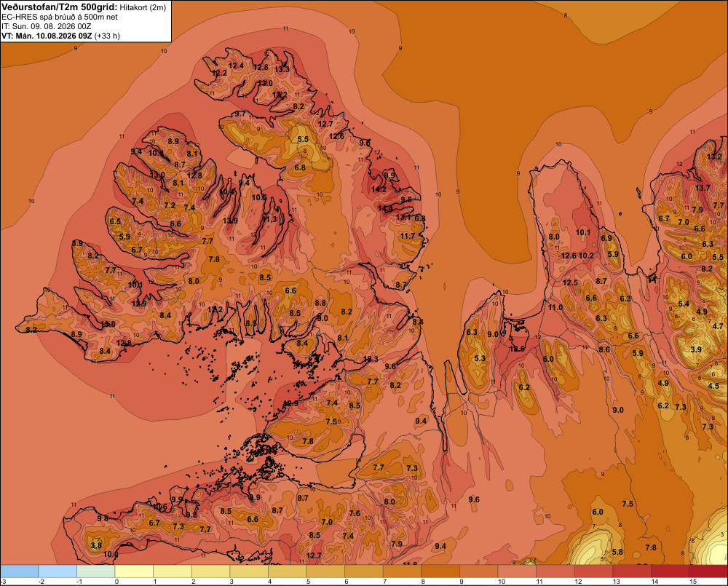Click the light blue -2 to -1 legend swatch

(x=58, y=571)
